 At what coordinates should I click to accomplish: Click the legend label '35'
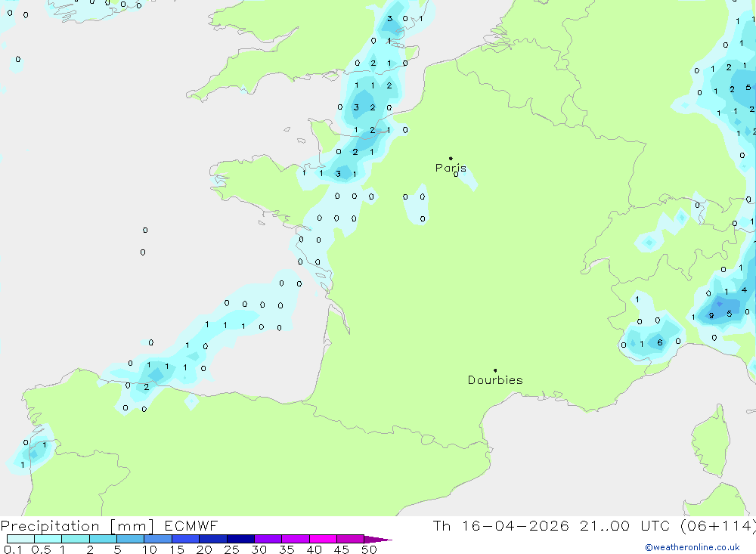[287, 549]
